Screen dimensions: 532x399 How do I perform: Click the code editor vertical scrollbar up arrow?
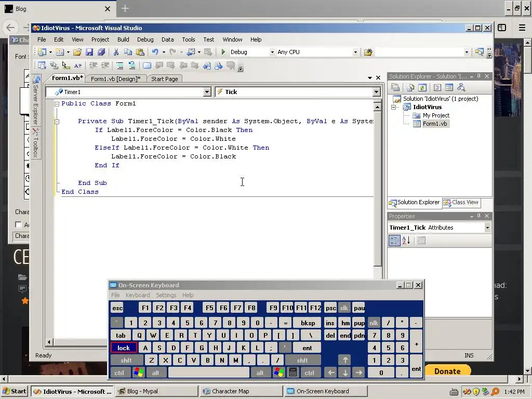pyautogui.click(x=377, y=107)
